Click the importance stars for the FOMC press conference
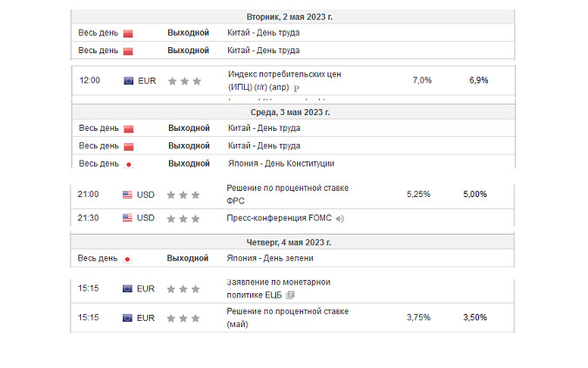588x368 pixels. point(184,218)
